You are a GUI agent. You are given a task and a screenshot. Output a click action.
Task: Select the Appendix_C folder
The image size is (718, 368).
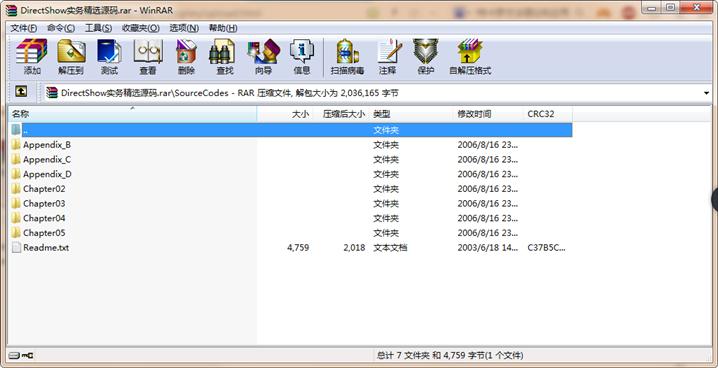(47, 159)
